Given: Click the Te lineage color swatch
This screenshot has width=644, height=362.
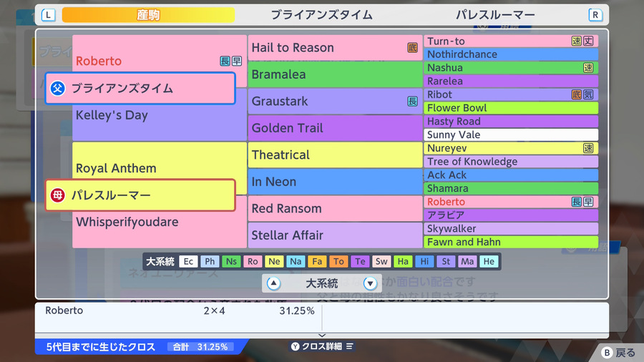Looking at the screenshot, I should point(360,261).
